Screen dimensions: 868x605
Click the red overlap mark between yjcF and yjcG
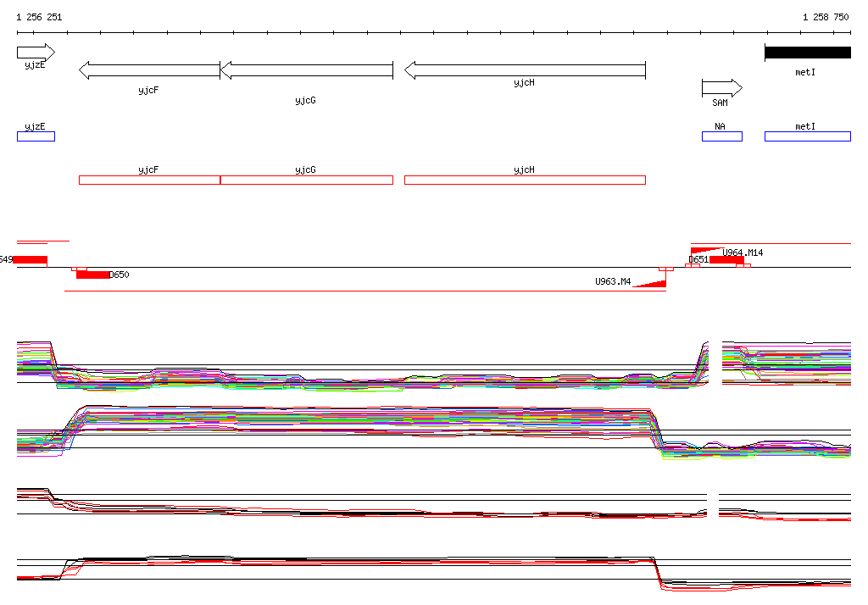pos(220,180)
